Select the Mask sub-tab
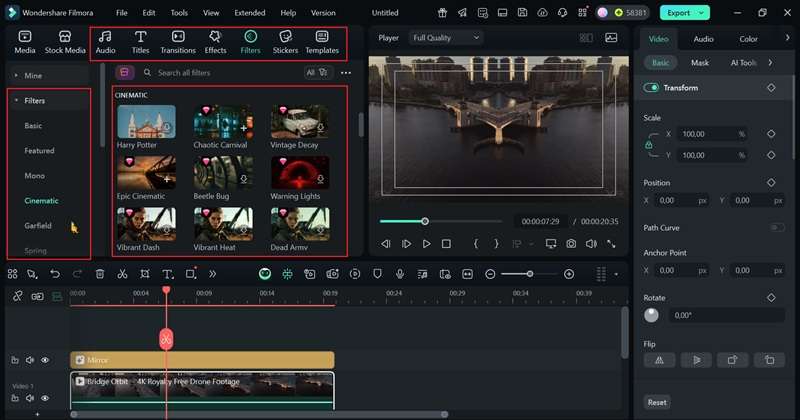Viewport: 800px width, 420px height. click(x=699, y=63)
